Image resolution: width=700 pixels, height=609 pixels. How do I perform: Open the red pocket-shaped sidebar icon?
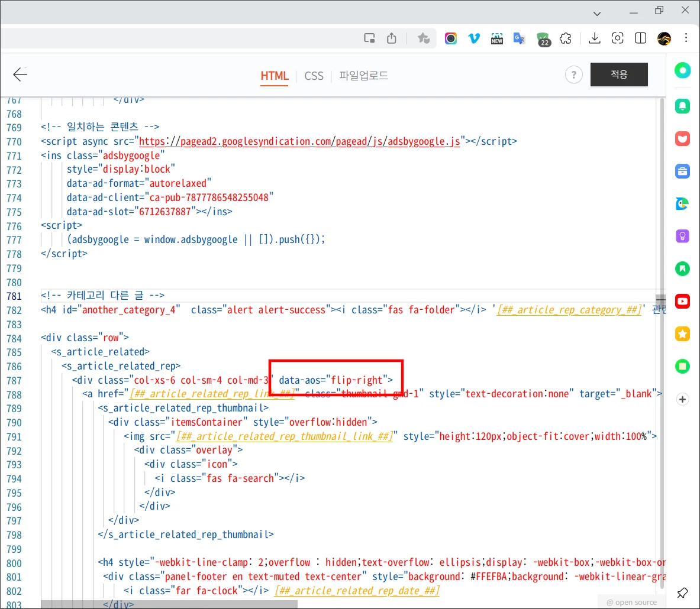(x=683, y=139)
